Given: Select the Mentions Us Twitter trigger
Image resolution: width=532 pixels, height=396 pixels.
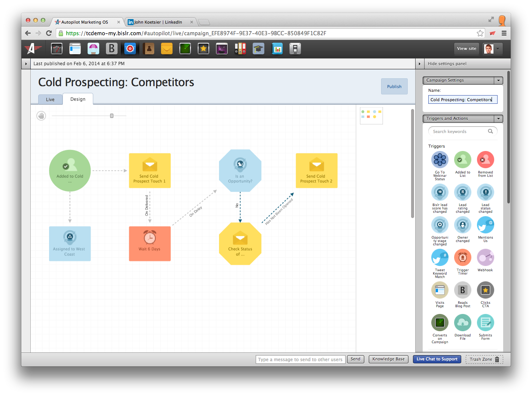Looking at the screenshot, I should (x=486, y=225).
